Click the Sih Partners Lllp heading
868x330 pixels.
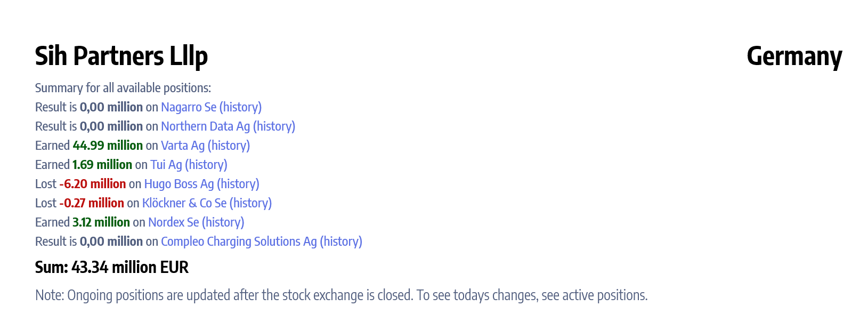121,56
